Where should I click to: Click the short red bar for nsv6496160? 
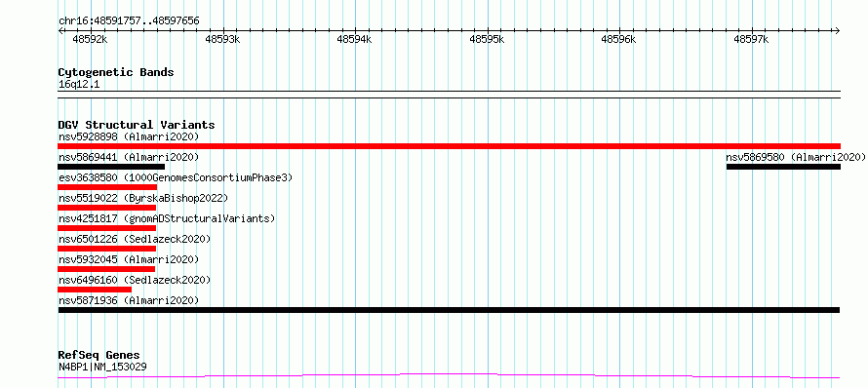tap(95, 290)
